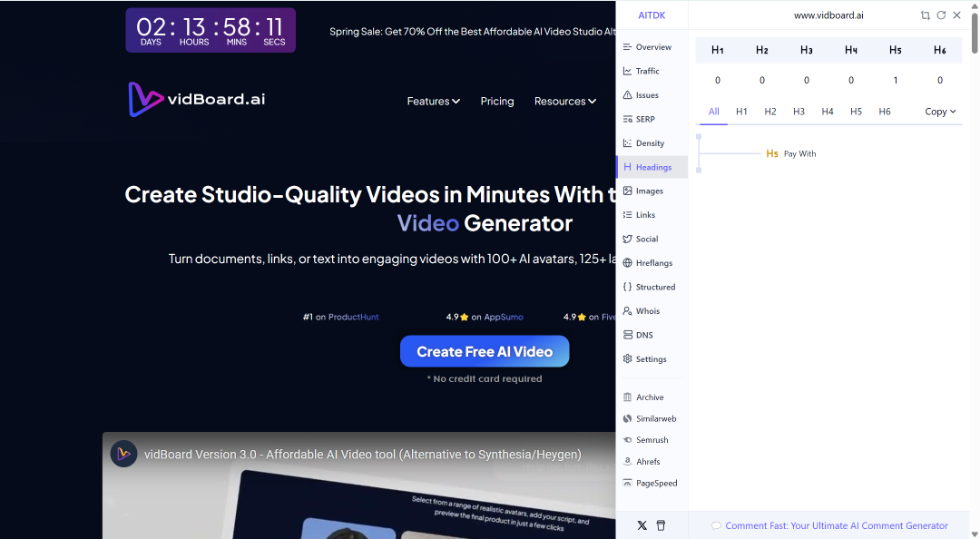Open the Archive sidebar icon
This screenshot has width=980, height=539.
(628, 397)
